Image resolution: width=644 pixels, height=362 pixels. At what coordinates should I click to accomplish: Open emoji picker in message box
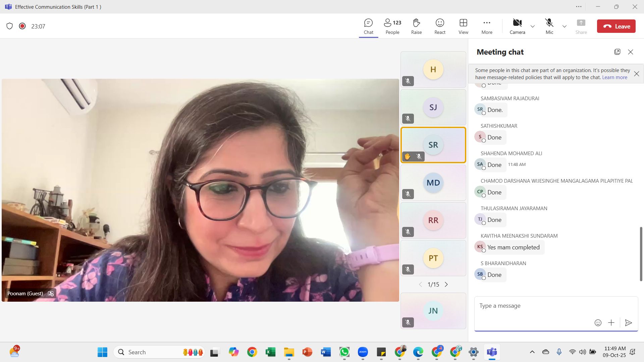[598, 322]
